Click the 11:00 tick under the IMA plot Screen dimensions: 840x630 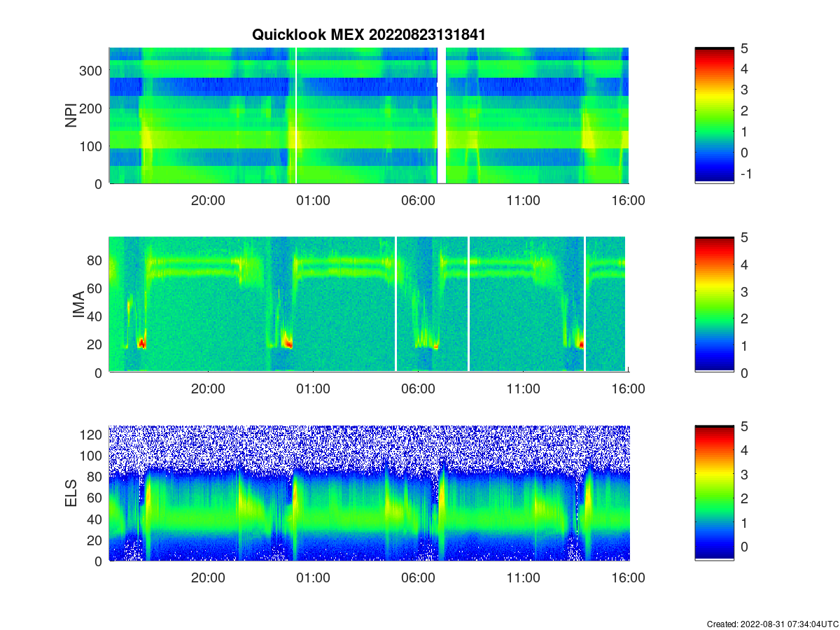pyautogui.click(x=523, y=389)
